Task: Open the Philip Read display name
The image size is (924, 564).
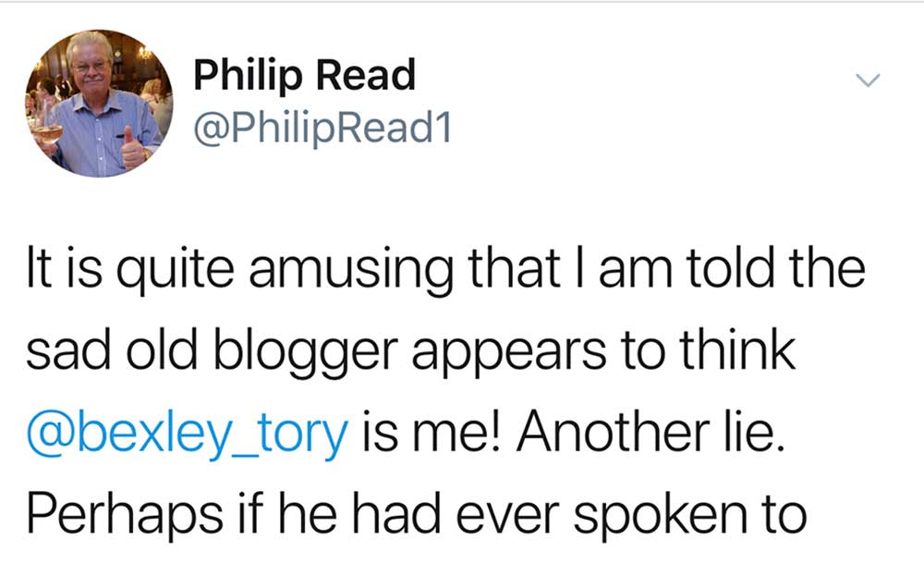Action: tap(304, 76)
